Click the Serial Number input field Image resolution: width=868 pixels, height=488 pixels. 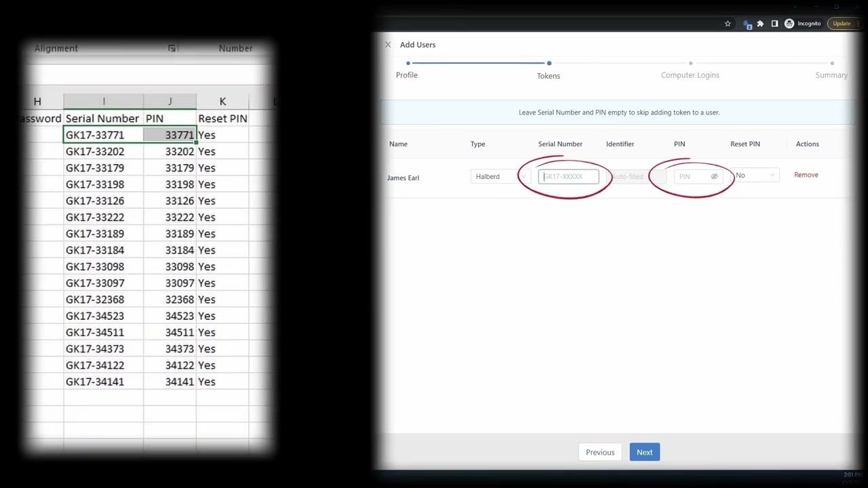569,177
